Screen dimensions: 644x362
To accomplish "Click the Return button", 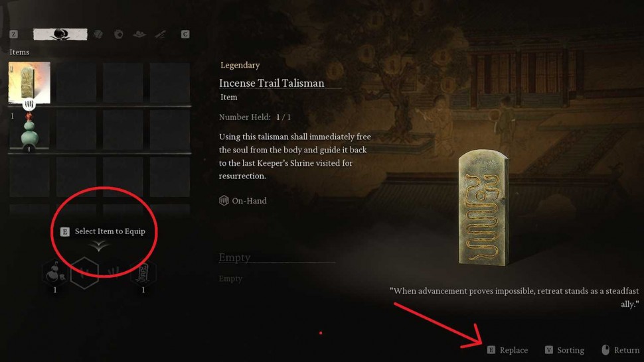I will [620, 350].
